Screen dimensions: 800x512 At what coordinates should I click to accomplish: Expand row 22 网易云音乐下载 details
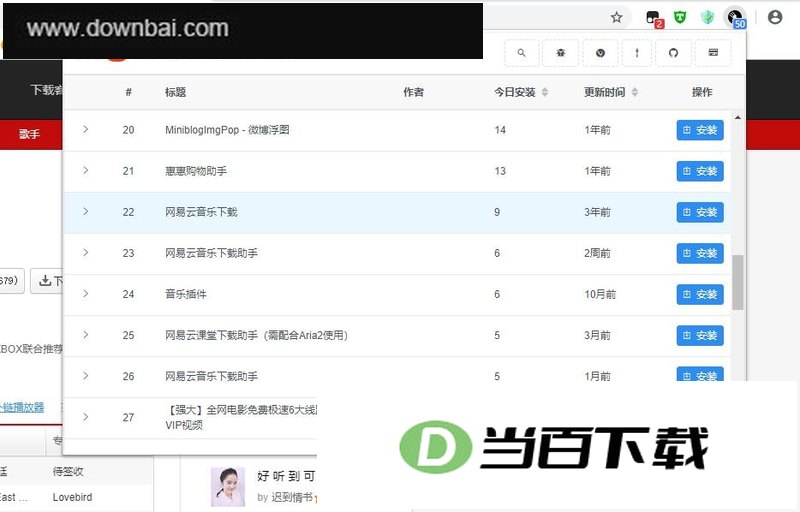point(85,212)
